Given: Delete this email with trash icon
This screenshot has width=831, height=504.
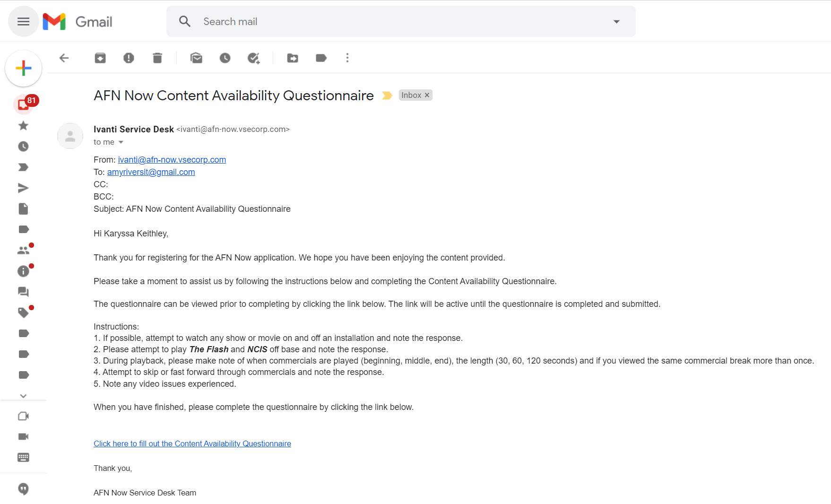Looking at the screenshot, I should click(157, 58).
